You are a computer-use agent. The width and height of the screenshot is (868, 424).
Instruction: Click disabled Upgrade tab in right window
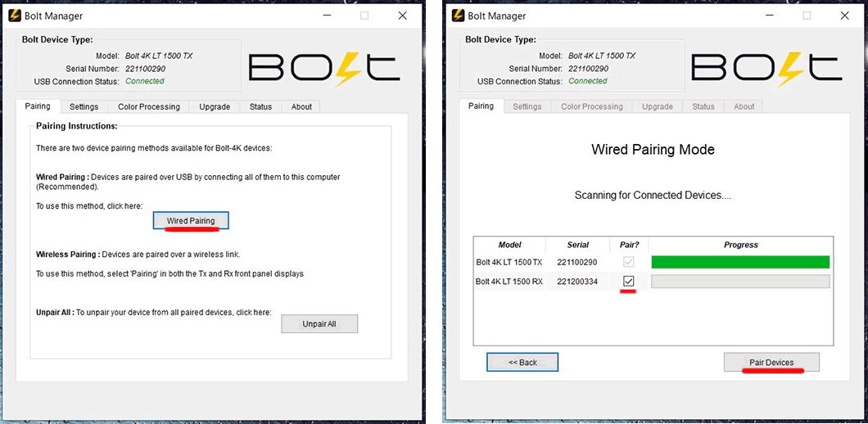[x=658, y=106]
